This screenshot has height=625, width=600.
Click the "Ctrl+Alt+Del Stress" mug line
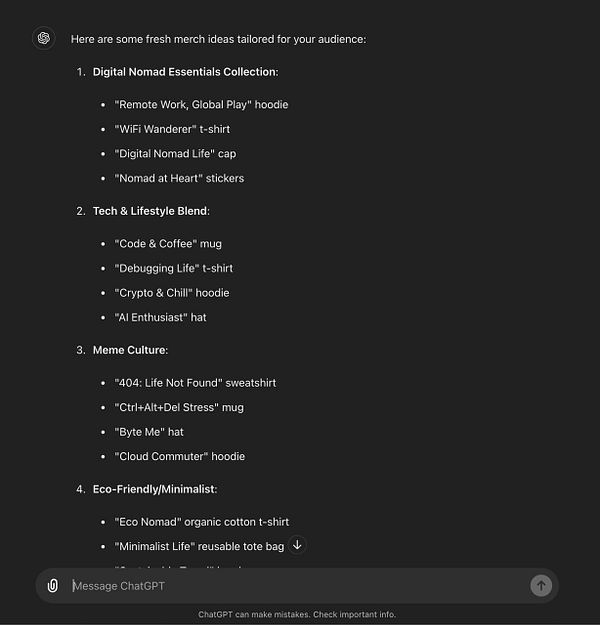pos(179,407)
